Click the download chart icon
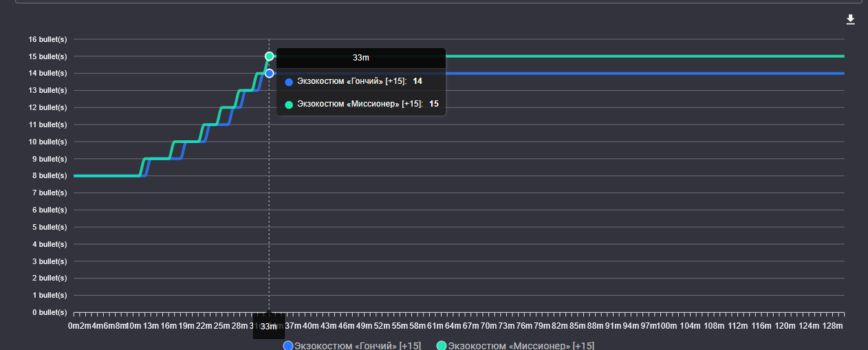Screen dimensions: 868x350 (850, 20)
